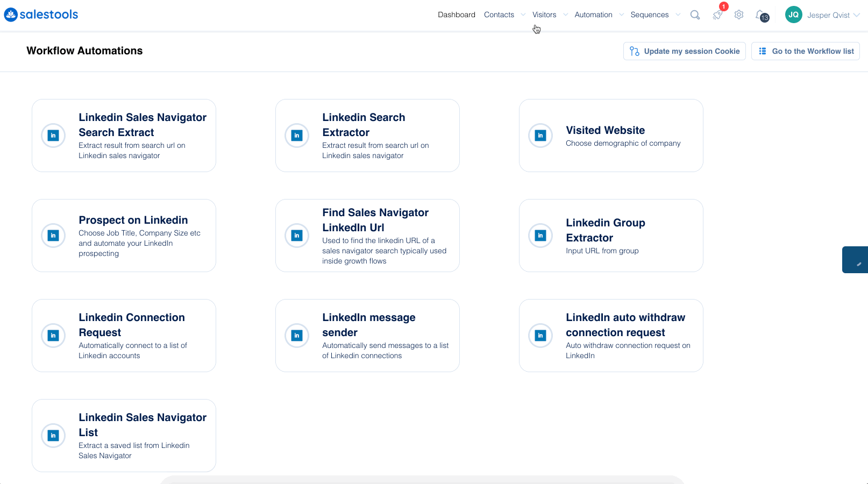The height and width of the screenshot is (484, 868).
Task: Expand the user account chevron next to Jesper Qvist
Action: click(856, 15)
